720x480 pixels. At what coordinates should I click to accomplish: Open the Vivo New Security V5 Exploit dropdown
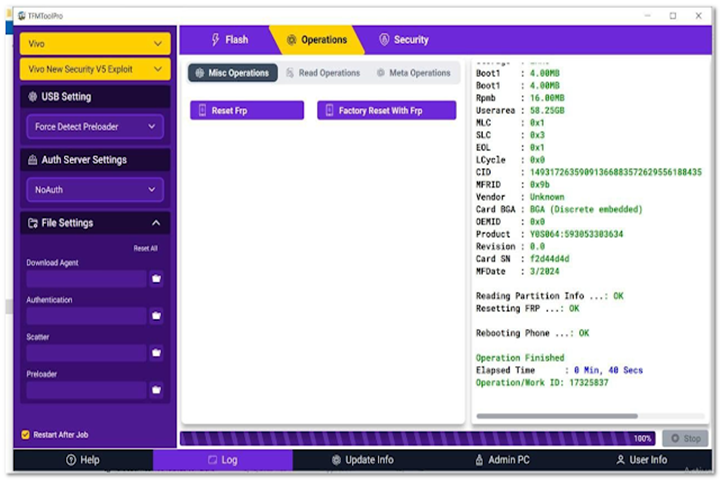point(95,69)
